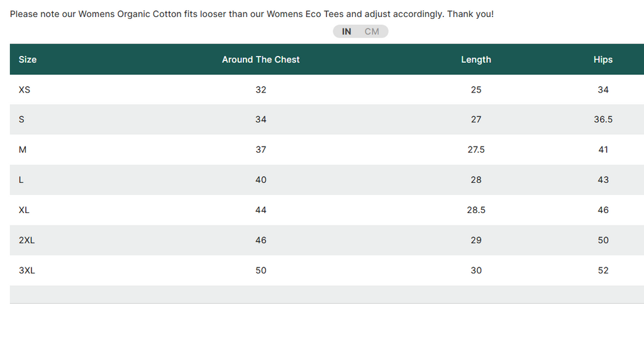Select the M size row label
This screenshot has width=644, height=352.
pyautogui.click(x=23, y=150)
